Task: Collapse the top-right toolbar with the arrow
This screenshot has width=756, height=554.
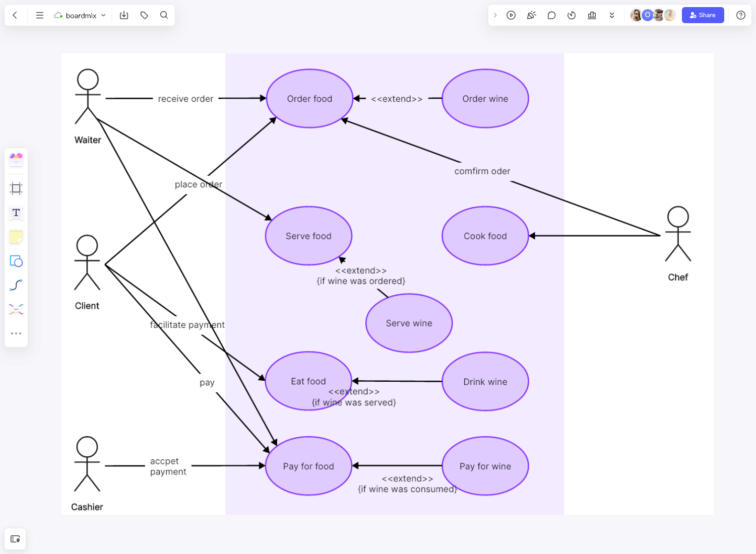Action: point(495,15)
